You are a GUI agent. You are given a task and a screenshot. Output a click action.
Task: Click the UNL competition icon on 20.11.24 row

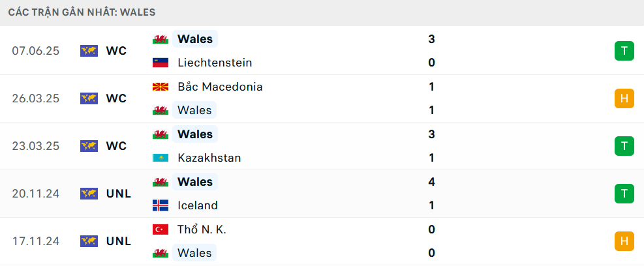[89, 194]
